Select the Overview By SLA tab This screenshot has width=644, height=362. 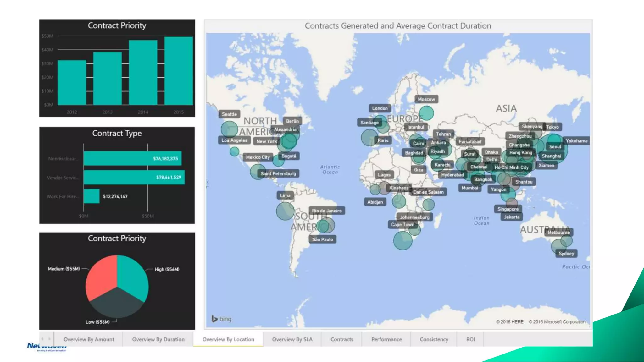[292, 339]
